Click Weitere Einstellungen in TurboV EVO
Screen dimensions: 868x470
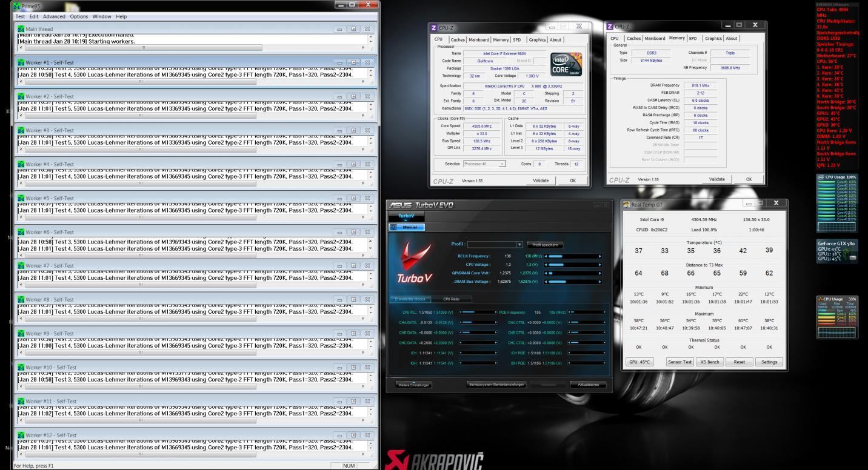[x=413, y=385]
